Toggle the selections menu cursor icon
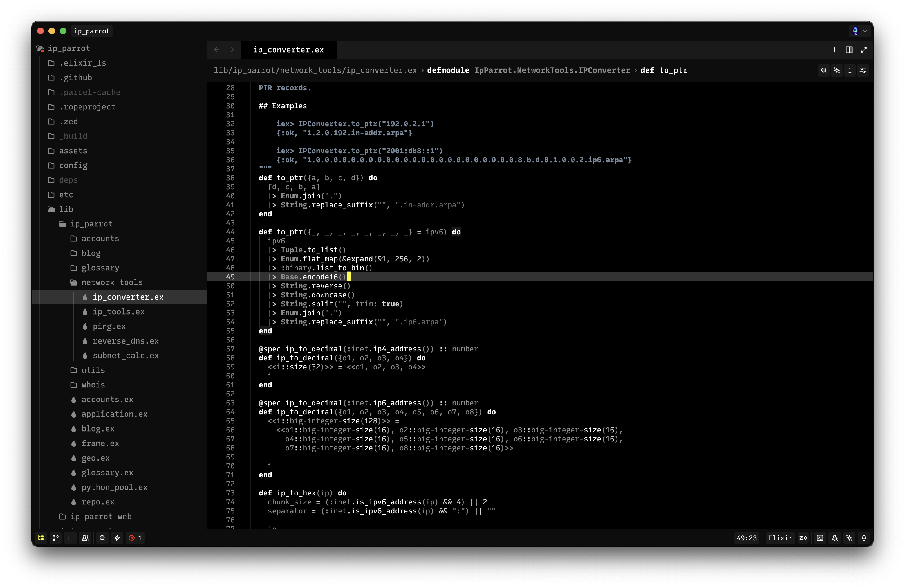Screen dimensions: 905x588 pyautogui.click(x=850, y=70)
